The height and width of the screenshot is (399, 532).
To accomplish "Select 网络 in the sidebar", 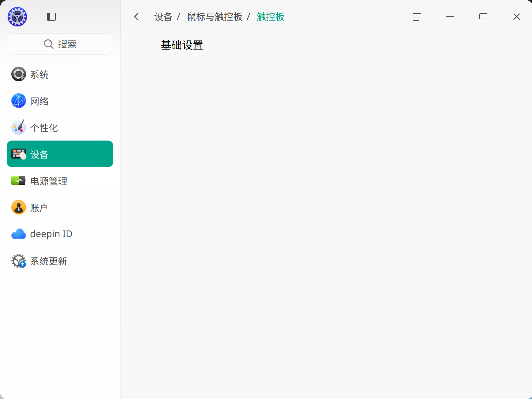I will coord(60,101).
